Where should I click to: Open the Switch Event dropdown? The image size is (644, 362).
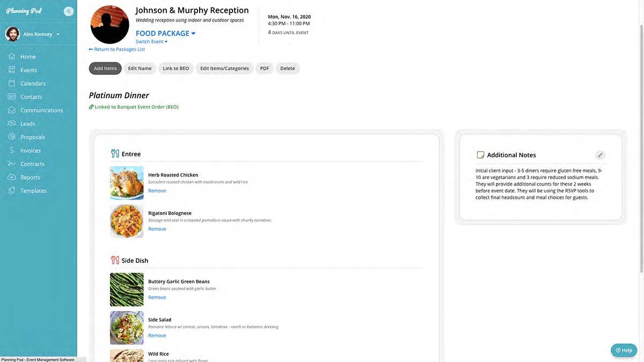tap(151, 42)
